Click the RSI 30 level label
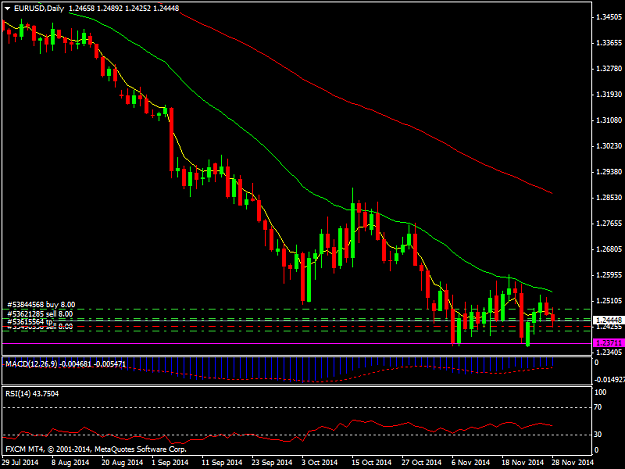625x469 pixels. [598, 434]
